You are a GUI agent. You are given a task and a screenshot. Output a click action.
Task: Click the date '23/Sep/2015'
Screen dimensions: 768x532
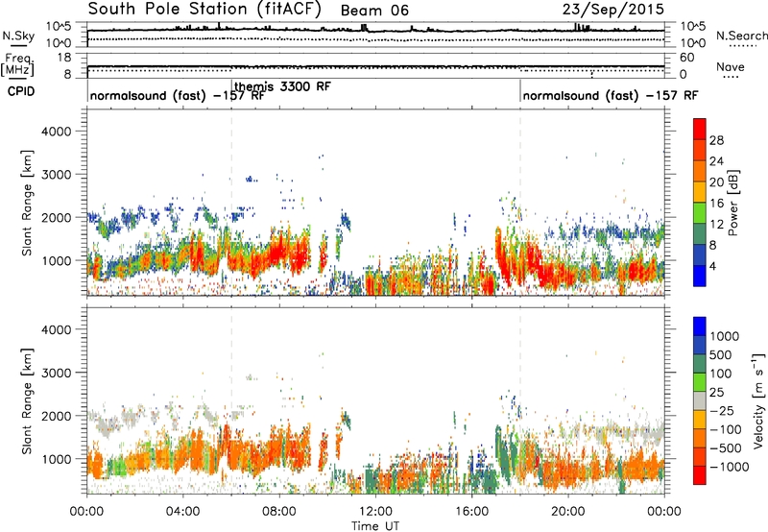pos(612,9)
